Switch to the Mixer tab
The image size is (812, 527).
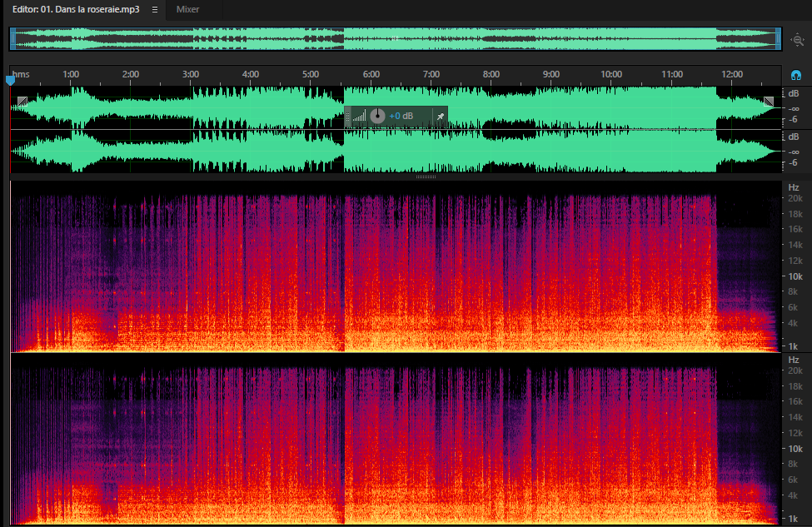pos(187,9)
